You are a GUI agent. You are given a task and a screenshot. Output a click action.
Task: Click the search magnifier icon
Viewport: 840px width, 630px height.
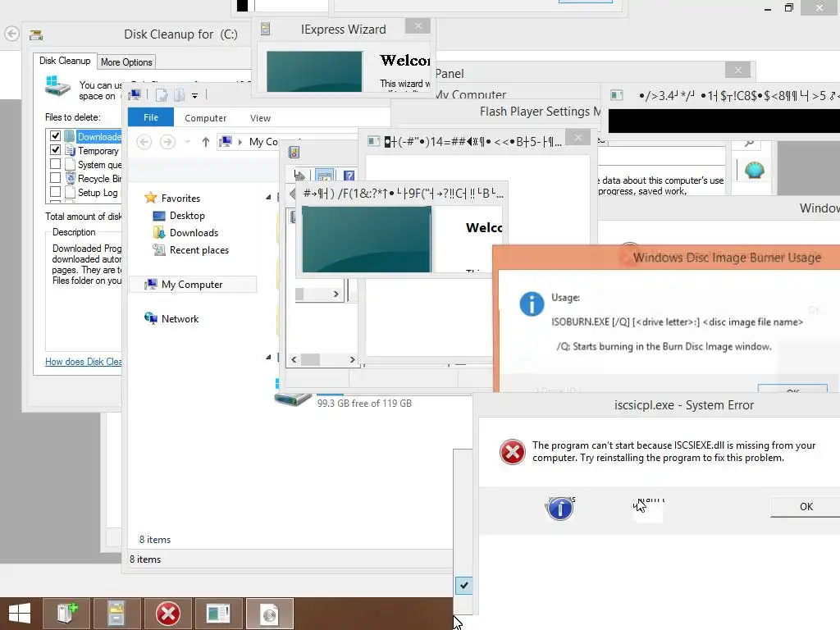coord(750,144)
